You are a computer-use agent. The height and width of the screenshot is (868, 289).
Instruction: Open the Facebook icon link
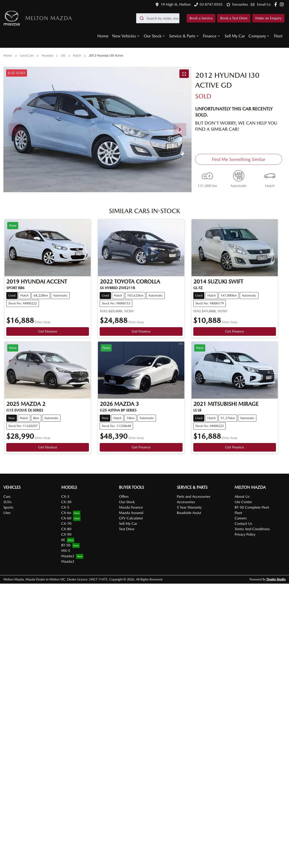pyautogui.click(x=275, y=4)
